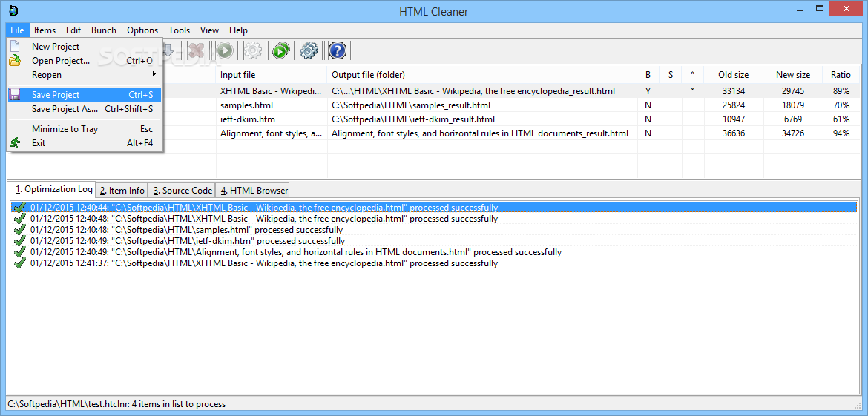Screen dimensions: 868x416
Task: Click ratio value 61%
Action: 841,119
